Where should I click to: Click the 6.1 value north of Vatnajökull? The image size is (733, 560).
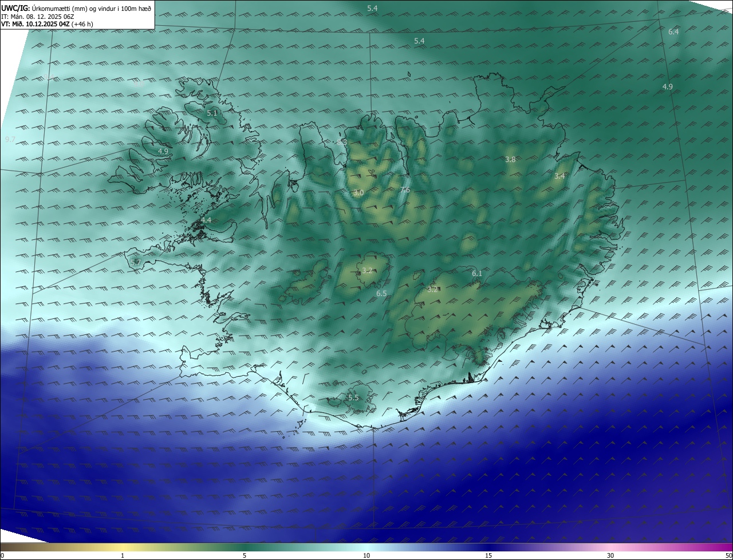(x=477, y=274)
